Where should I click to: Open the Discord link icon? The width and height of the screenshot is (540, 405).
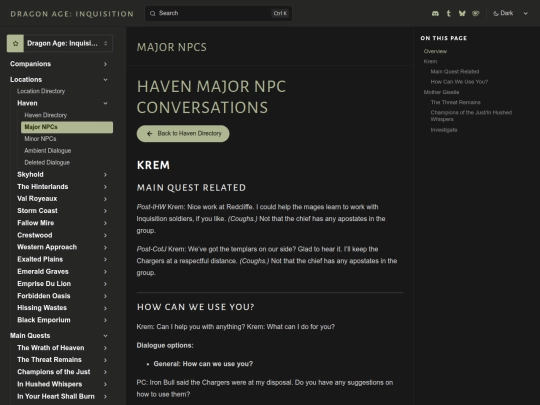point(435,13)
